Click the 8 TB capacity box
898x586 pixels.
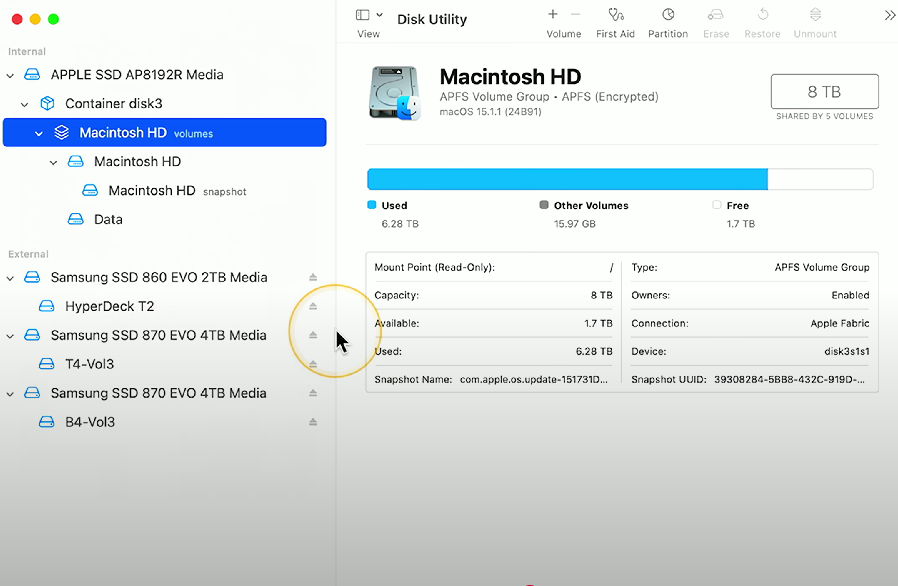(825, 91)
